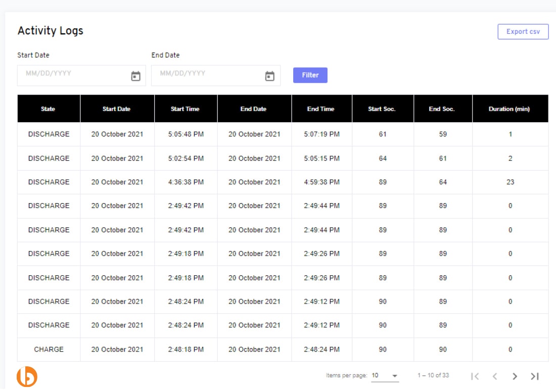Go to the previous page arrow
This screenshot has height=392, width=556.
tap(495, 376)
